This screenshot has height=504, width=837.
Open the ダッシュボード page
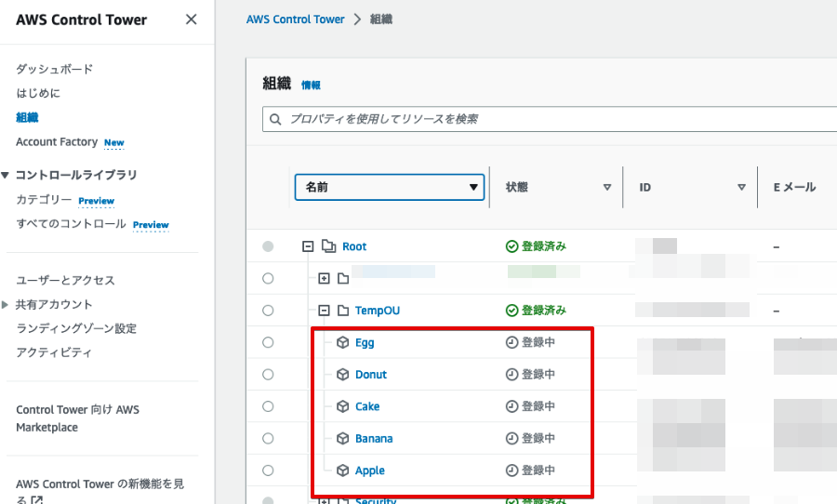click(55, 69)
